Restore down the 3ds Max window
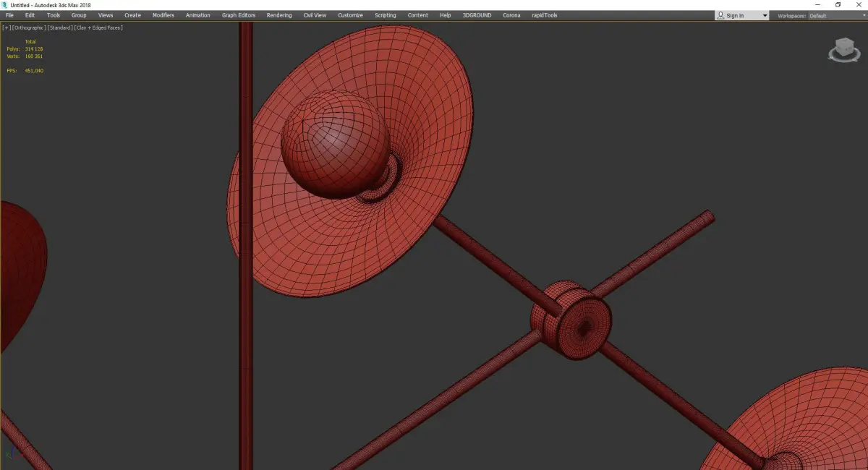 pos(838,4)
